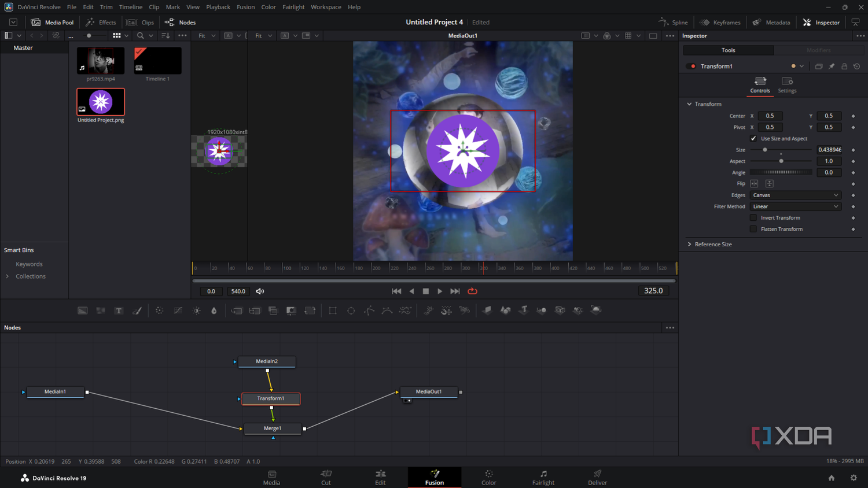Open the left viewer Fit zoom dropdown
This screenshot has height=488, width=868.
click(207, 36)
